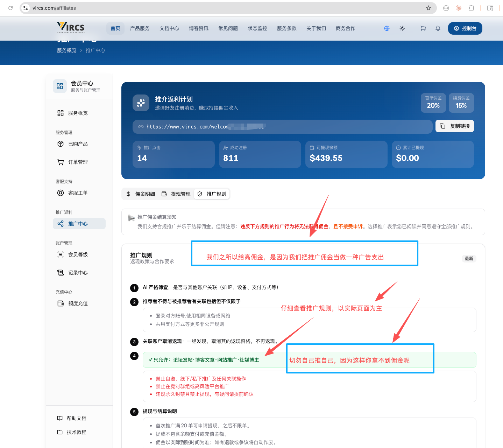Click 复制链接 button
503x448 pixels.
coord(455,126)
